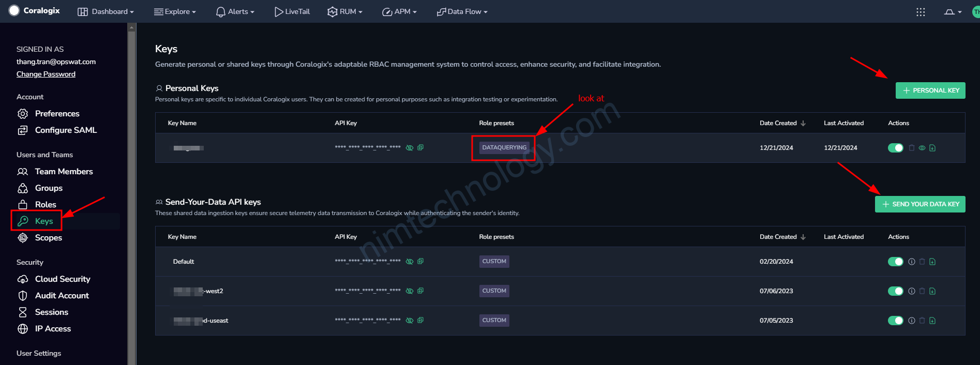Expand the Dashboard dropdown menu
Image resolution: width=980 pixels, height=365 pixels.
point(106,12)
